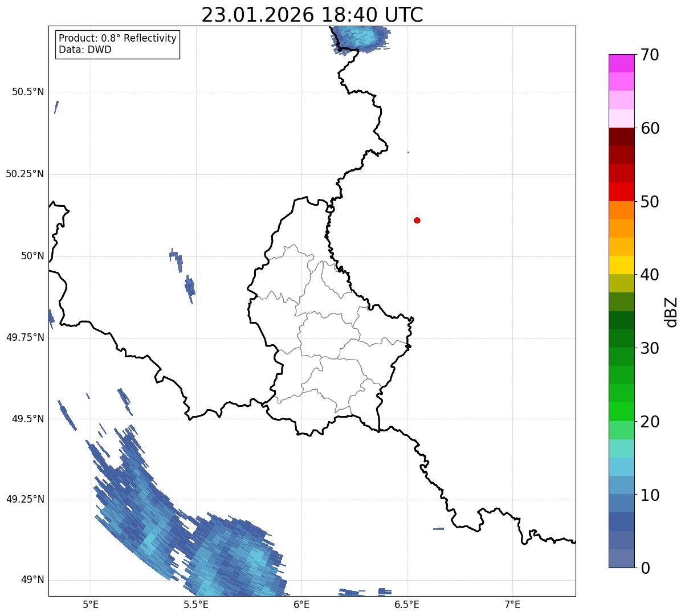Click the colorbar tick label '60'

650,128
